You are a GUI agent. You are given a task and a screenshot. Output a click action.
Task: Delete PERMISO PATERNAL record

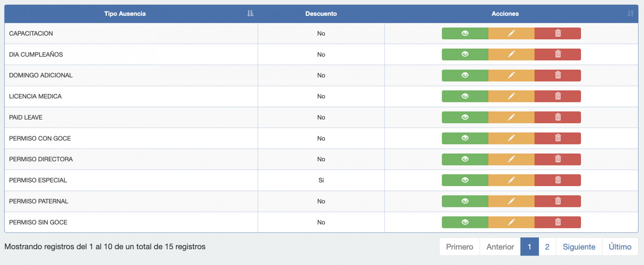558,201
